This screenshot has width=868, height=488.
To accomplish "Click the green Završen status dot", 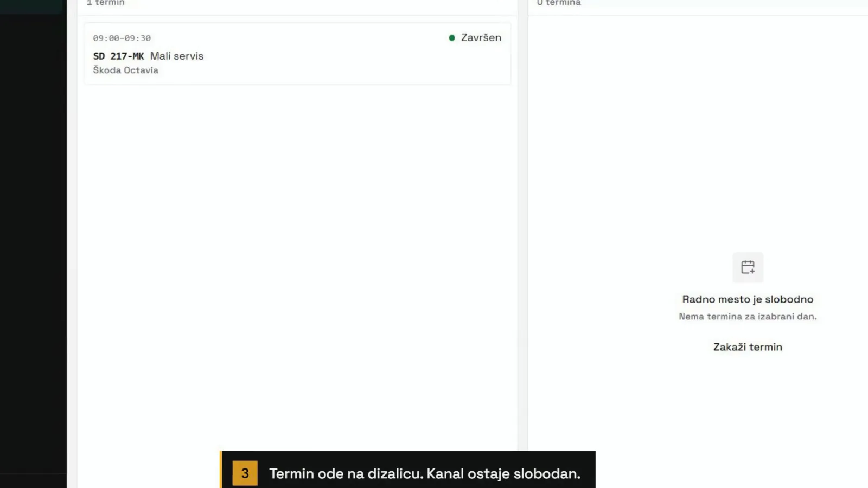I will coord(452,38).
